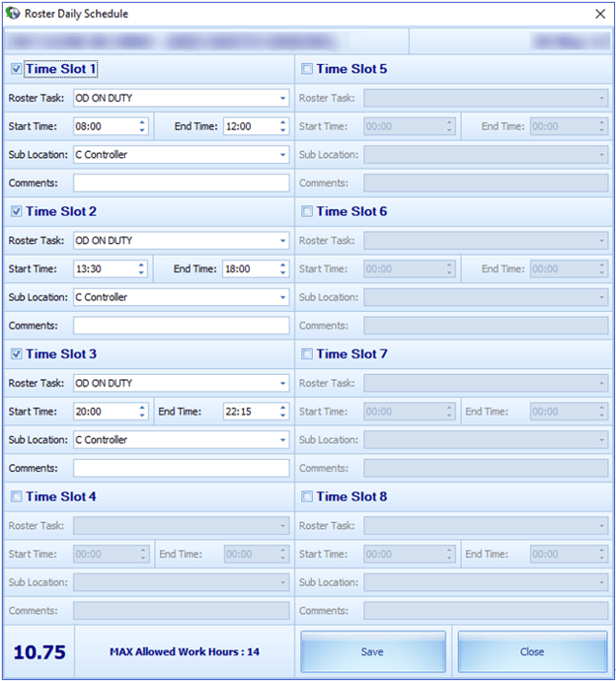The height and width of the screenshot is (681, 616).
Task: Click the Time Slot 8 Sub Location dropdown
Action: [486, 582]
